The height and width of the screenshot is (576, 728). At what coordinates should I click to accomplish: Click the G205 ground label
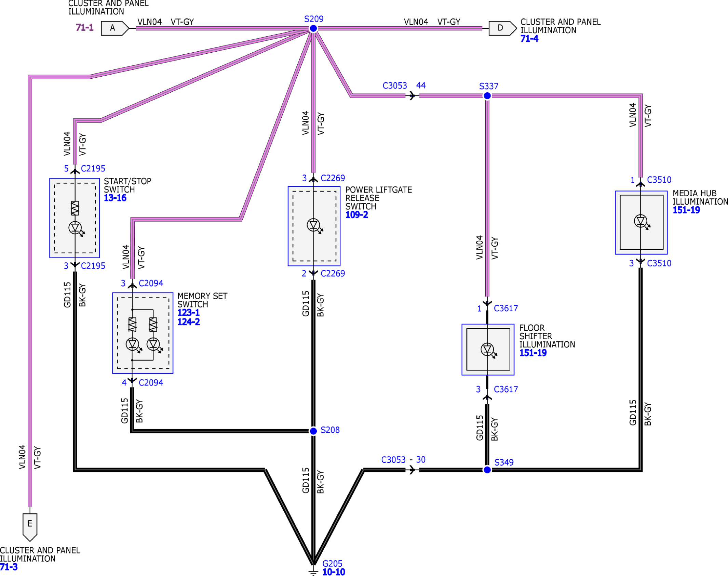332,563
